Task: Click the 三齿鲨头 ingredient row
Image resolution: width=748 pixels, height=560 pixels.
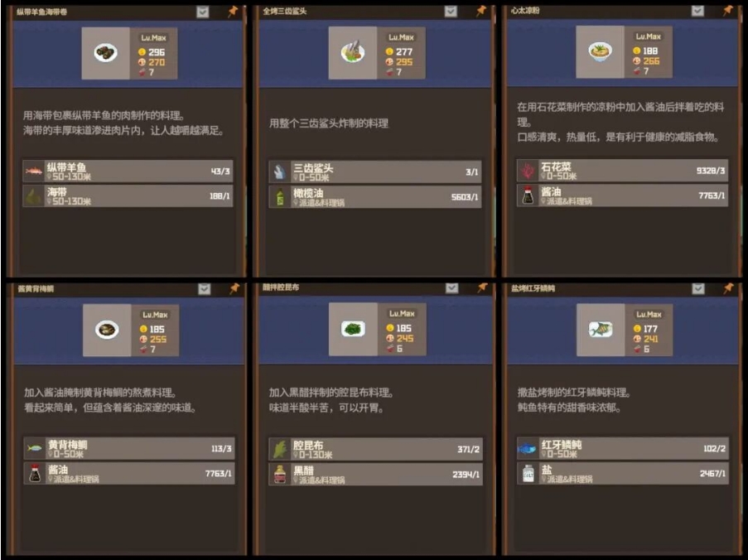Action: pos(375,171)
